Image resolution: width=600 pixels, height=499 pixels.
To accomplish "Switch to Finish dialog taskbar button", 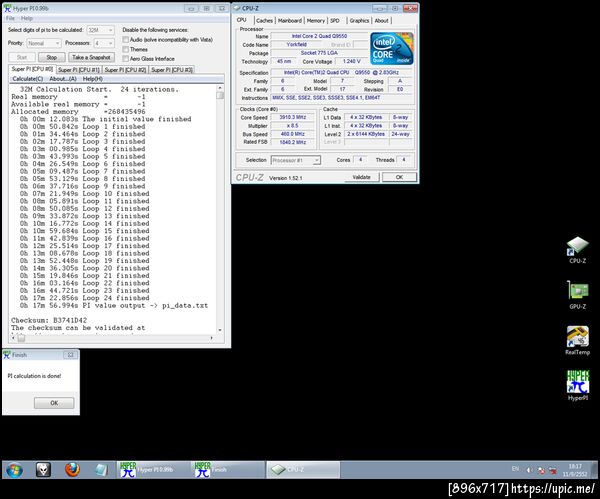I will pyautogui.click(x=228, y=470).
